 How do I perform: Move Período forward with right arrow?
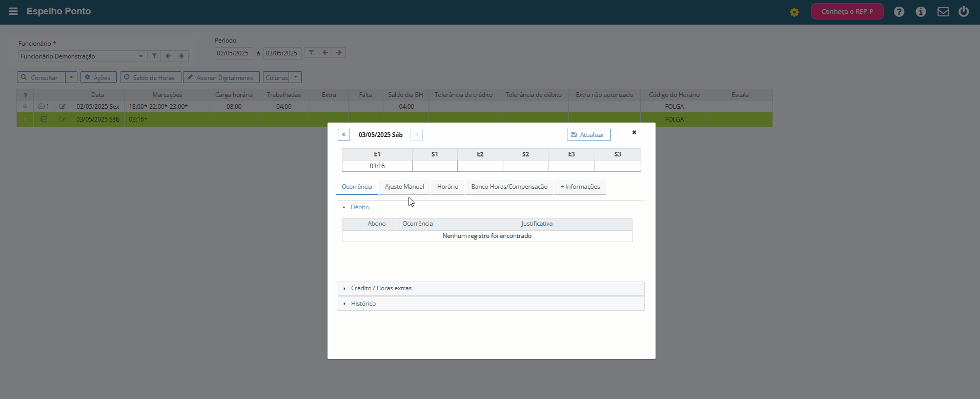coord(339,52)
